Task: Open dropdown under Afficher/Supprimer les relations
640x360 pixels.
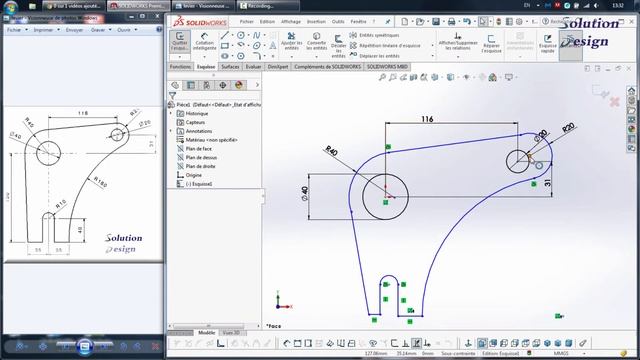Action: coord(458,57)
